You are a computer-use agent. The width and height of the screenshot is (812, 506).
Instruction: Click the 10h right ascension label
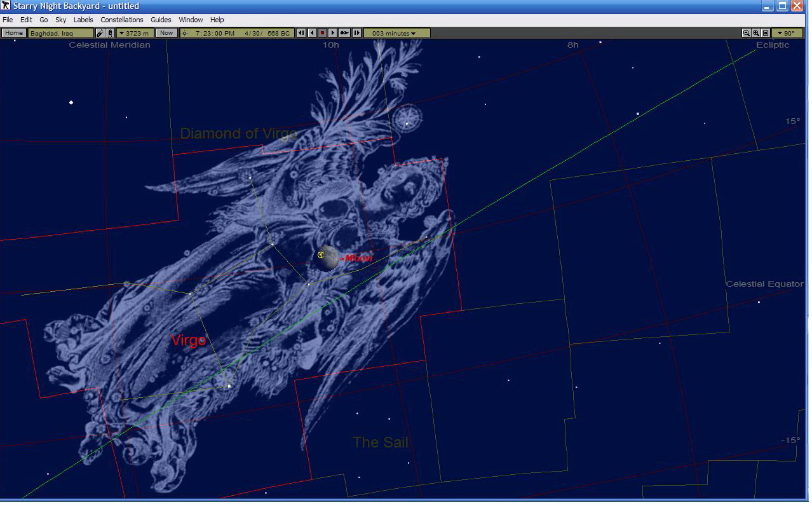click(x=330, y=45)
